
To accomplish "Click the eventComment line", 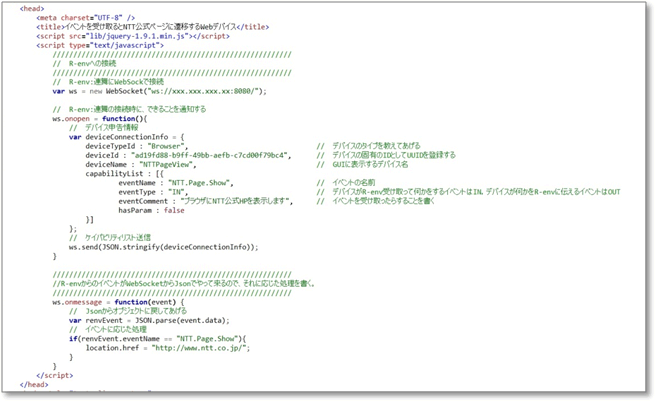I will tap(205, 202).
